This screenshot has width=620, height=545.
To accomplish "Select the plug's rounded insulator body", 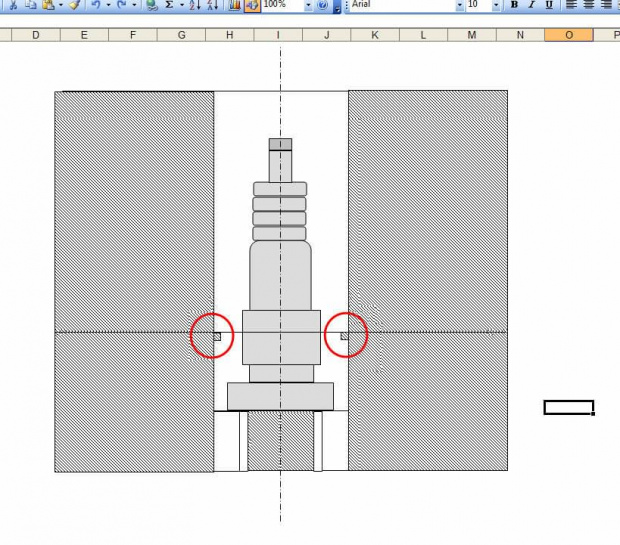I will point(280,275).
